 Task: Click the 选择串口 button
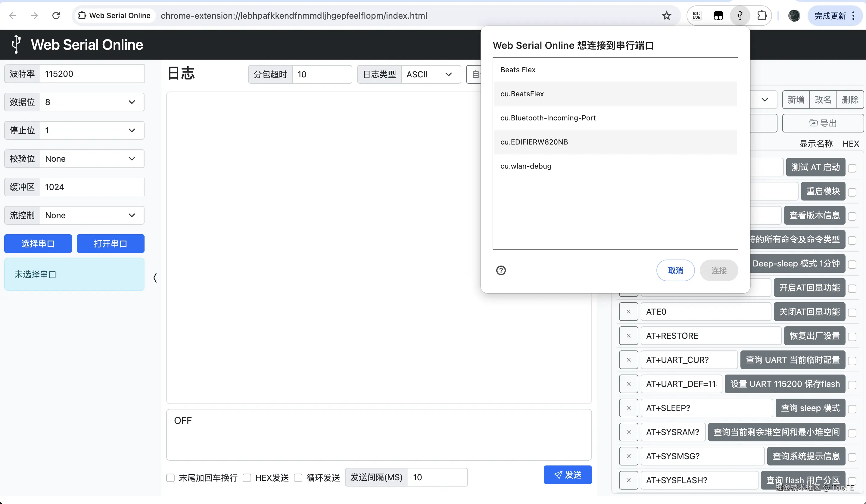[38, 243]
